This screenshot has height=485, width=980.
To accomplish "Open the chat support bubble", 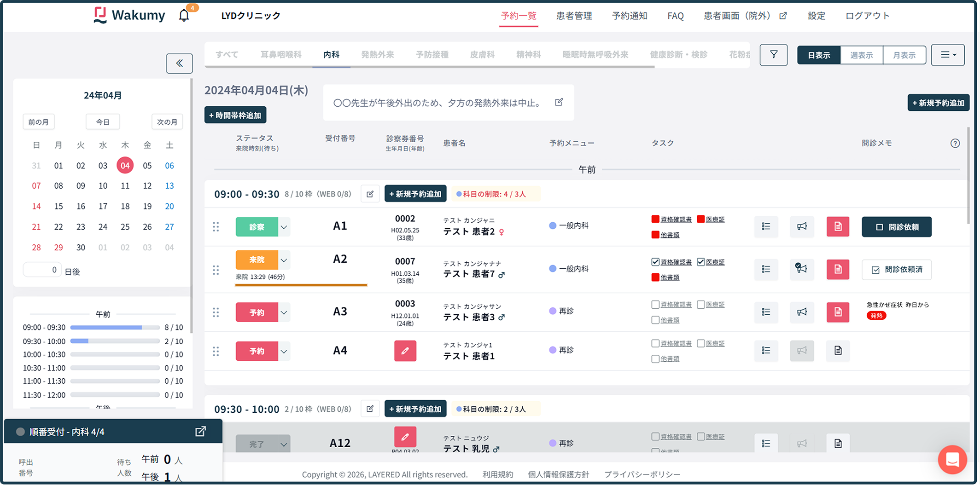I will pos(952,460).
